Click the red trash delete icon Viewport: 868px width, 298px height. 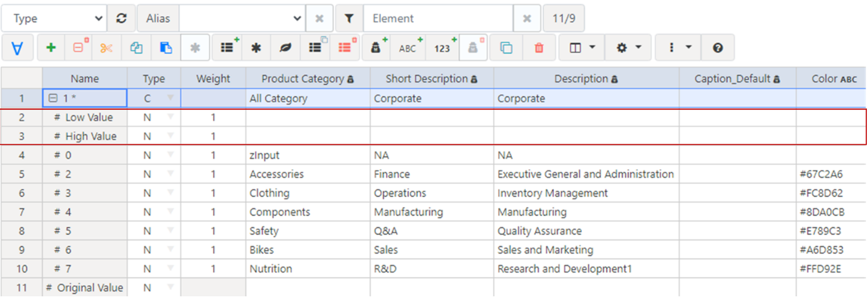[539, 48]
